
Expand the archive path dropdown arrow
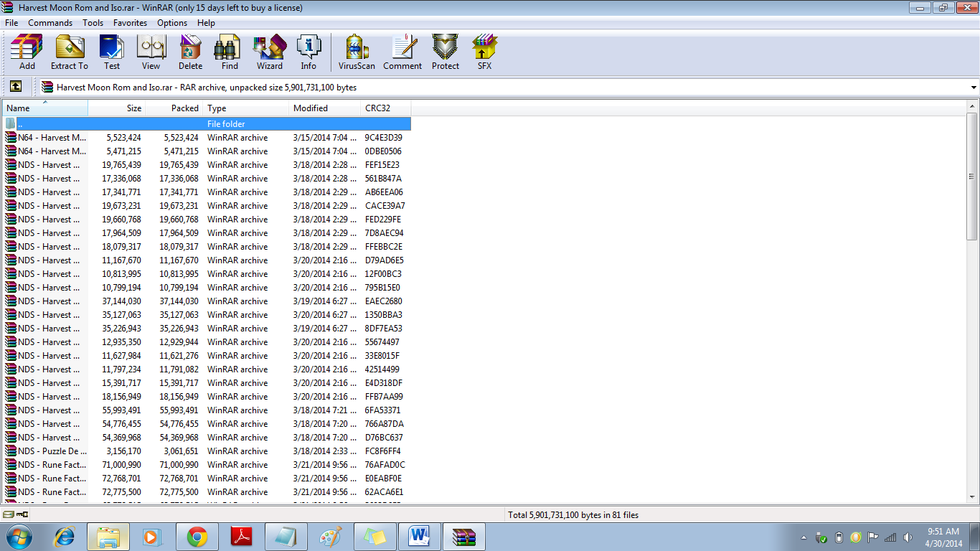[x=974, y=88]
